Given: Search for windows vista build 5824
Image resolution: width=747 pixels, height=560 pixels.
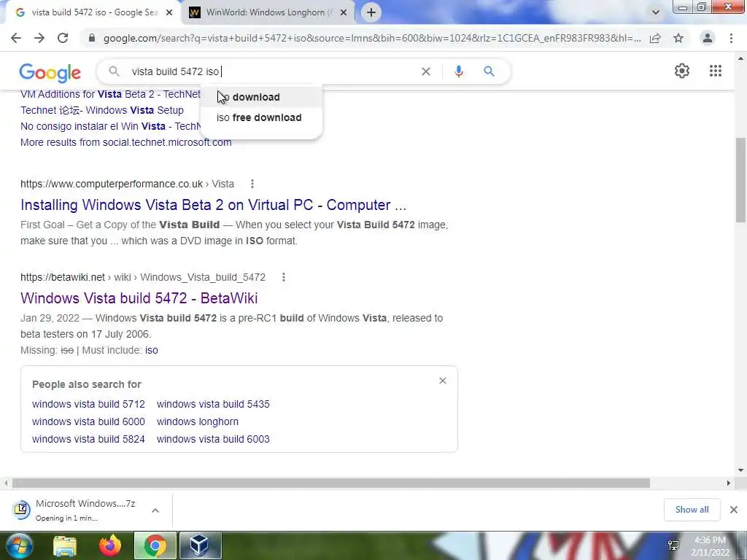Looking at the screenshot, I should point(88,440).
